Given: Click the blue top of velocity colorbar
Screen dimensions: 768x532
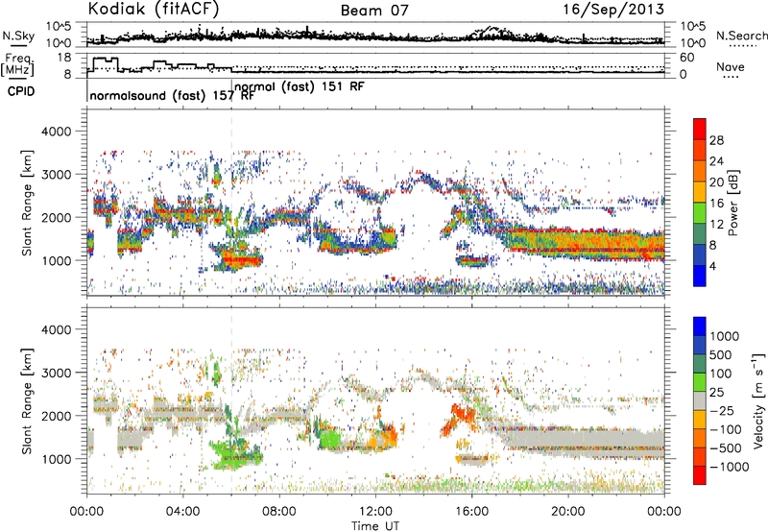Looking at the screenshot, I should pos(700,326).
